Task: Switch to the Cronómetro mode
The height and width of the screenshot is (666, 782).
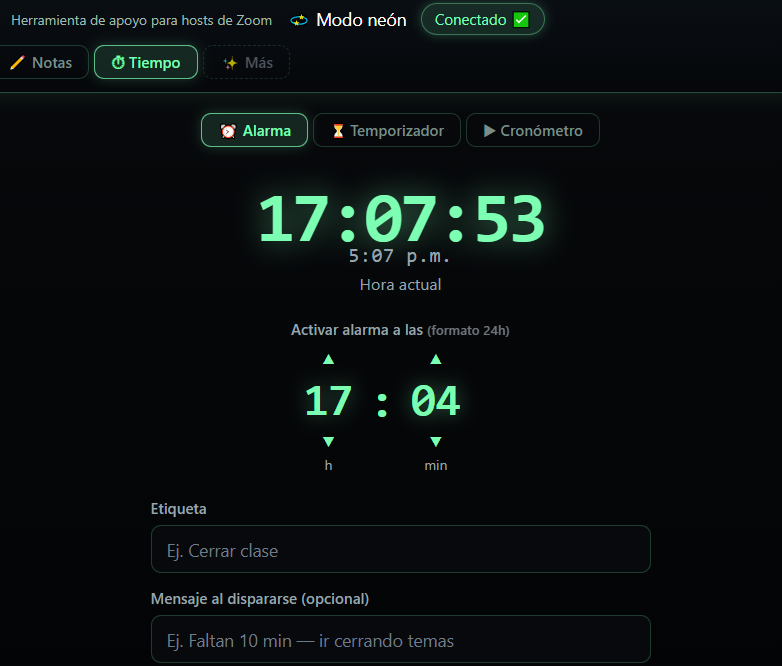Action: [x=533, y=130]
